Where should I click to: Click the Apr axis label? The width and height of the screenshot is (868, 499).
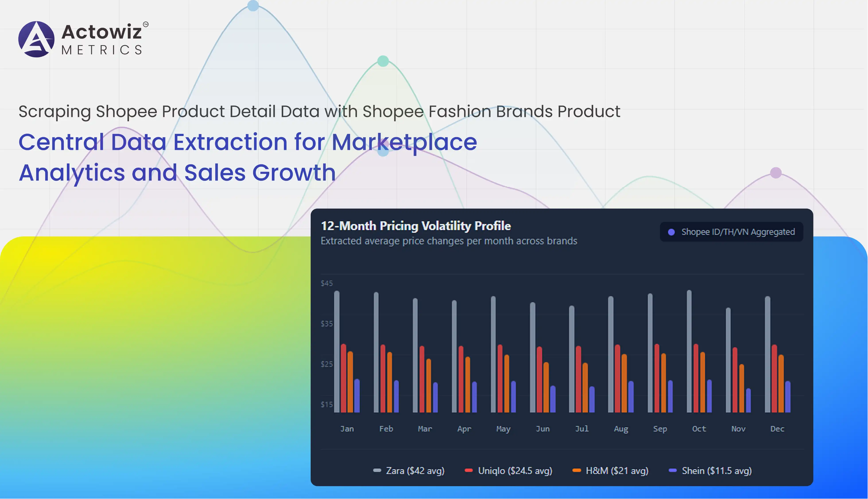(465, 429)
